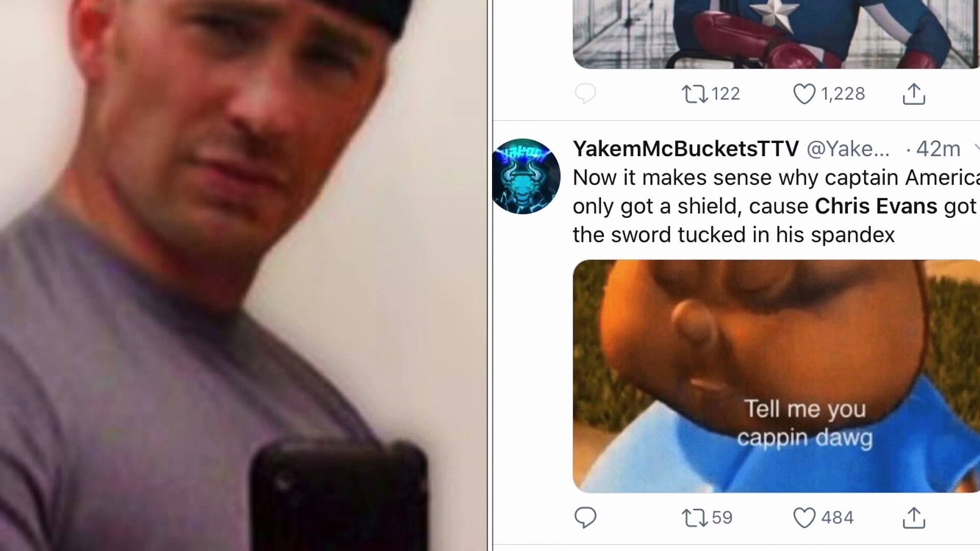Screen dimensions: 980x551
Task: Retweet the tweet with 59 retweets
Action: pyautogui.click(x=695, y=517)
